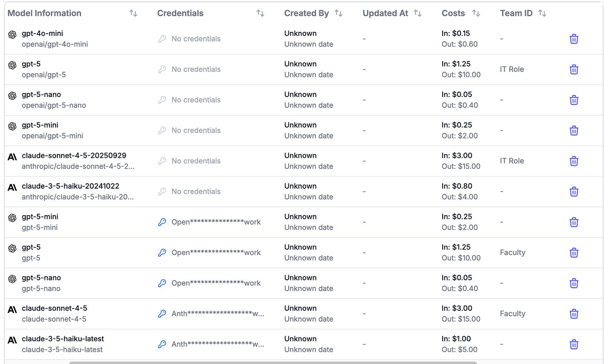Screen dimensions: 604x364
Task: Click key icon in openai/gpt-5-mini row
Action: click(162, 131)
